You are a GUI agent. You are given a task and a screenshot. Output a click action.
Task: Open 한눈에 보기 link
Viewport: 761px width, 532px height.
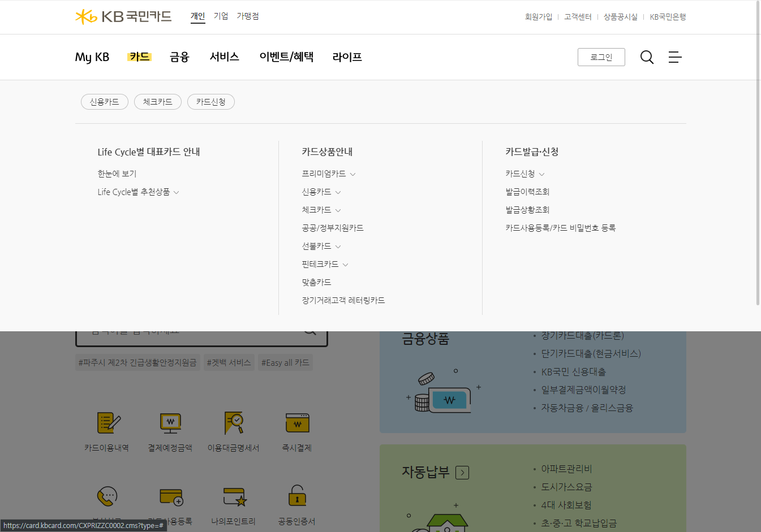[x=117, y=174]
